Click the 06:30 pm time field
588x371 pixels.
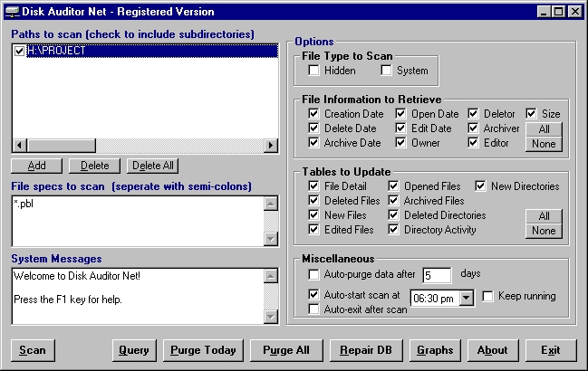tap(435, 298)
